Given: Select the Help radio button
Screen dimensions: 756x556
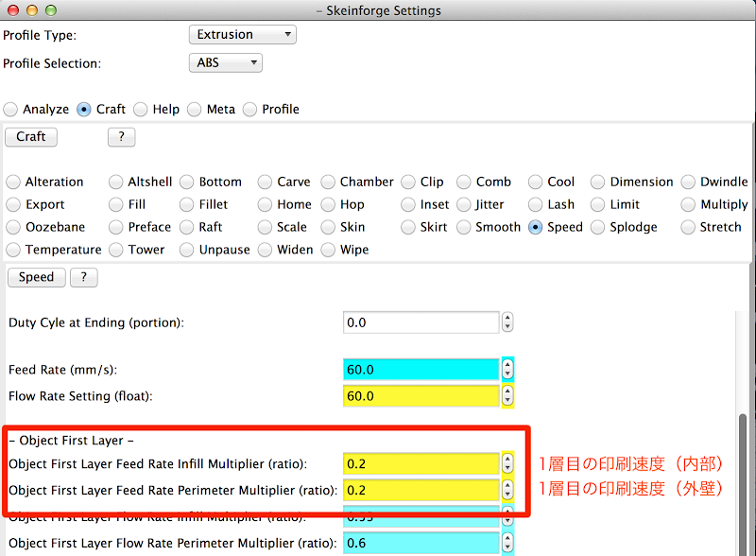Looking at the screenshot, I should (140, 110).
